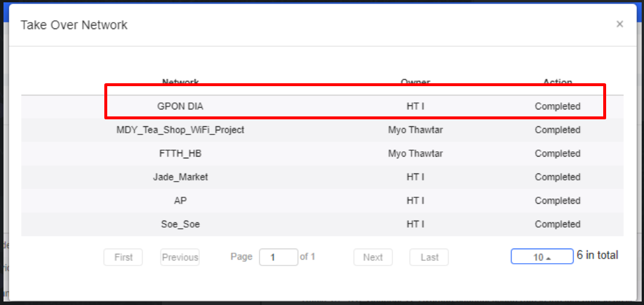Select the Soe_Soe network row
The height and width of the screenshot is (305, 644).
click(180, 224)
